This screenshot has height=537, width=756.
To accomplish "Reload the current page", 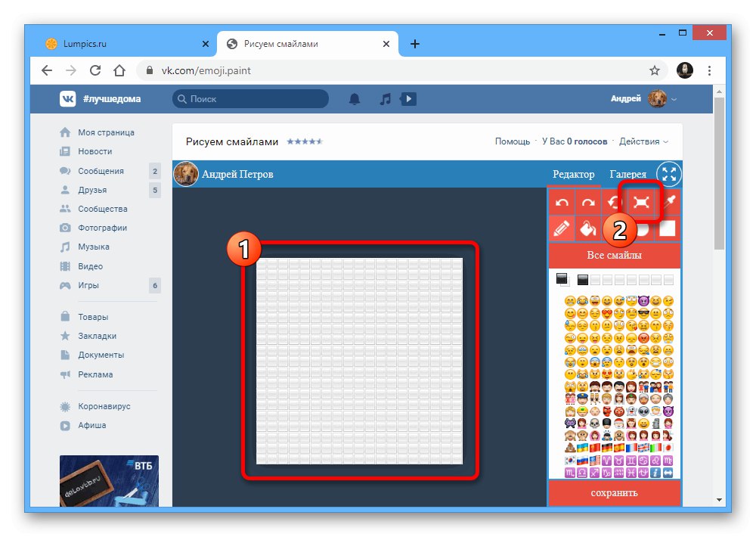I will [95, 70].
